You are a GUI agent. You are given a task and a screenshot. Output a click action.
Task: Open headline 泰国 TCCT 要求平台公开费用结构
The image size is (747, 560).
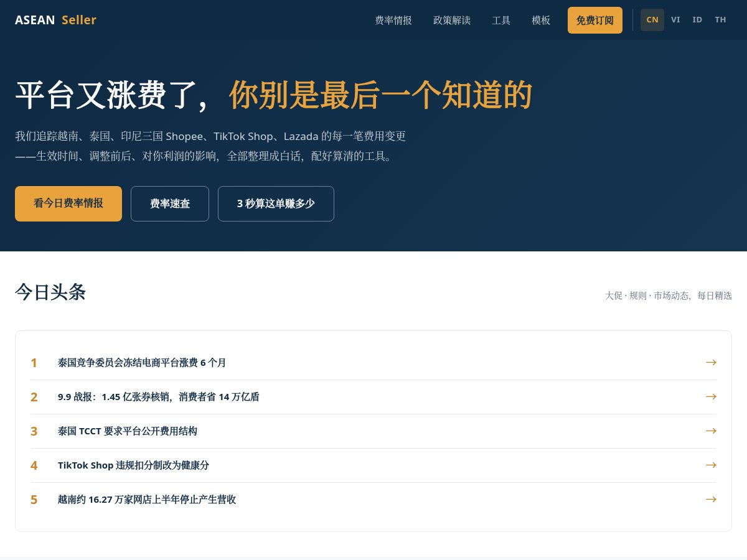(x=374, y=431)
